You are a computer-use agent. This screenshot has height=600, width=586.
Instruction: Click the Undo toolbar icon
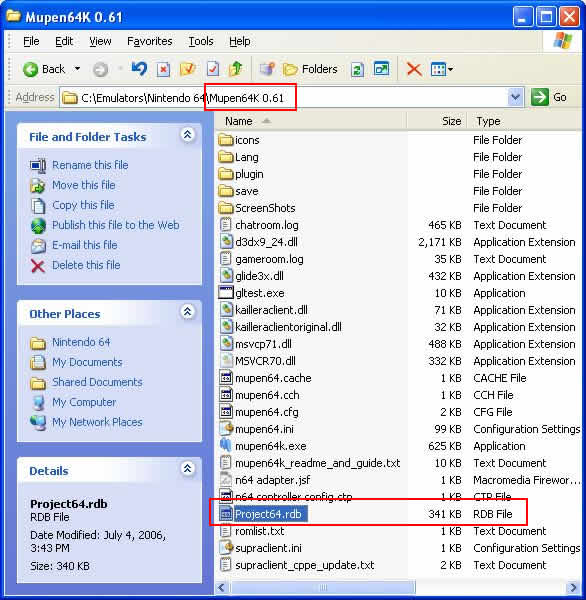[139, 69]
